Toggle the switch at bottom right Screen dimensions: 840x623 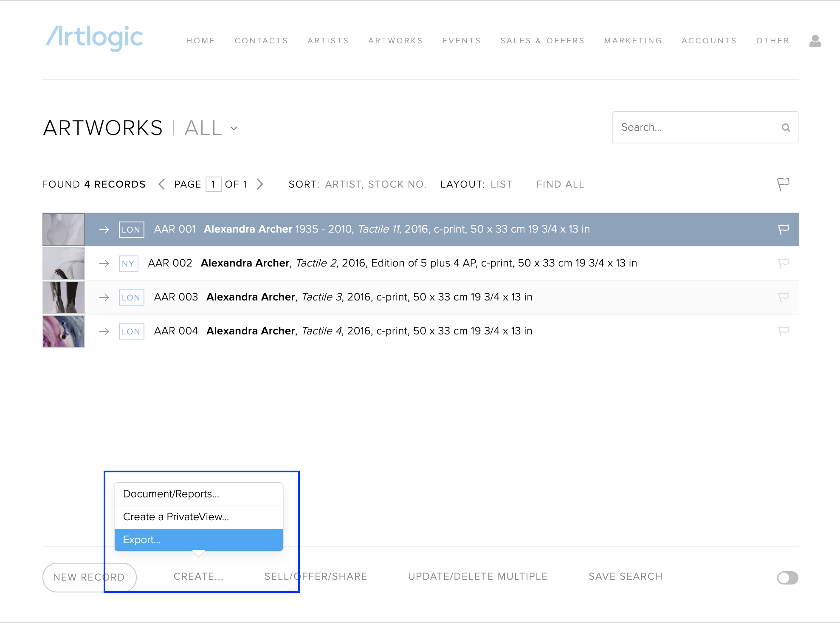(787, 578)
